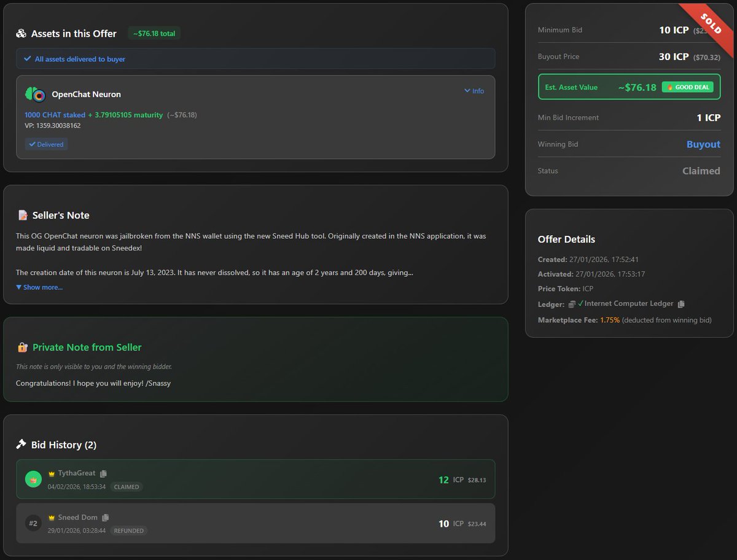Click the OpenChat Neuron title
Screen dimensions: 737x560
86,95
